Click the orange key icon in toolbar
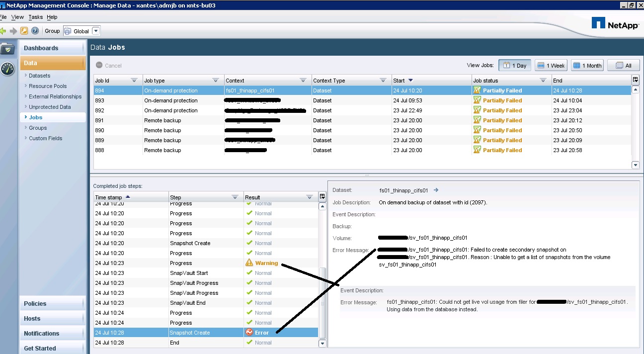644x354 pixels. click(24, 31)
